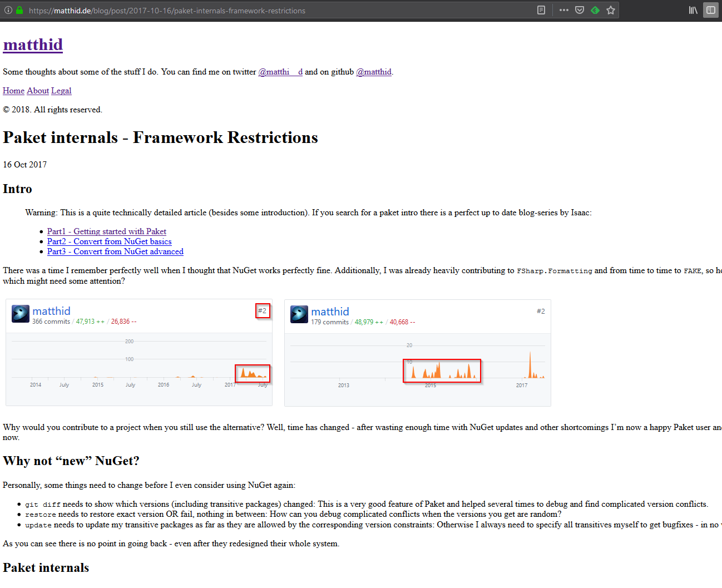
Task: Go to the About navigation link
Action: pyautogui.click(x=38, y=91)
